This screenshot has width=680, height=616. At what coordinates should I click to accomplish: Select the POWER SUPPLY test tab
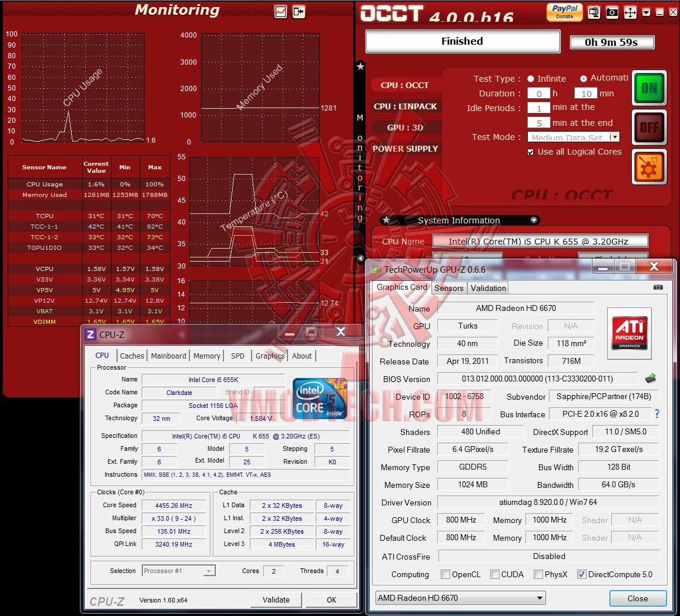click(405, 149)
